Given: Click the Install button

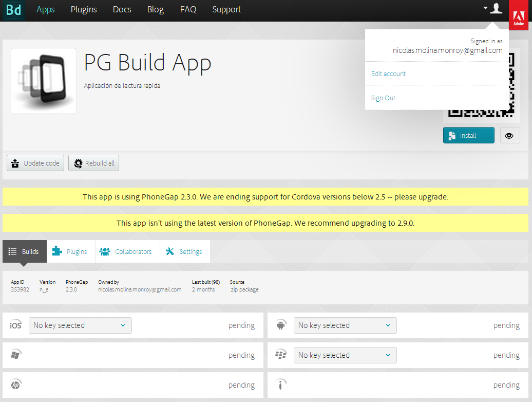Looking at the screenshot, I should (468, 136).
